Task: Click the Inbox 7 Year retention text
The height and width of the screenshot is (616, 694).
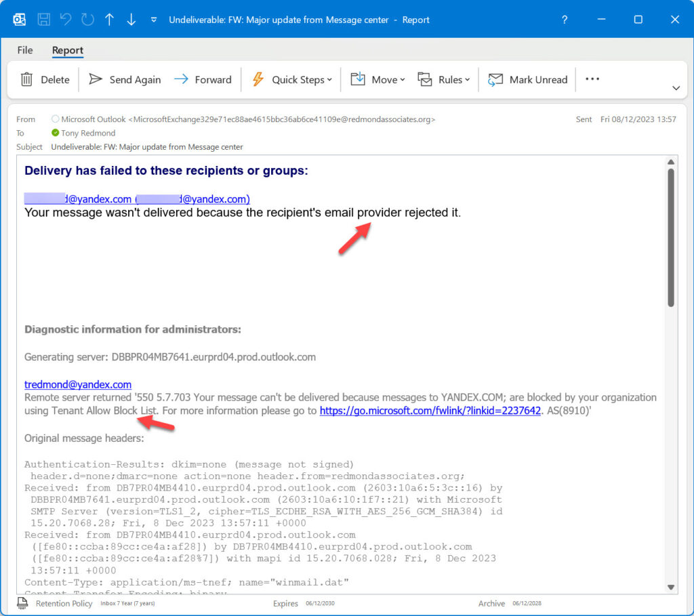Action: pos(127,603)
